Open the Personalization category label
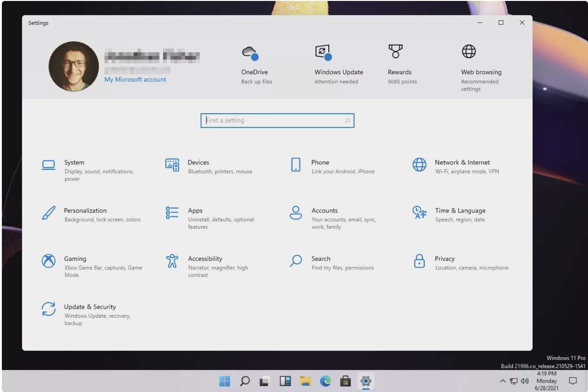The width and height of the screenshot is (588, 392). pos(85,211)
